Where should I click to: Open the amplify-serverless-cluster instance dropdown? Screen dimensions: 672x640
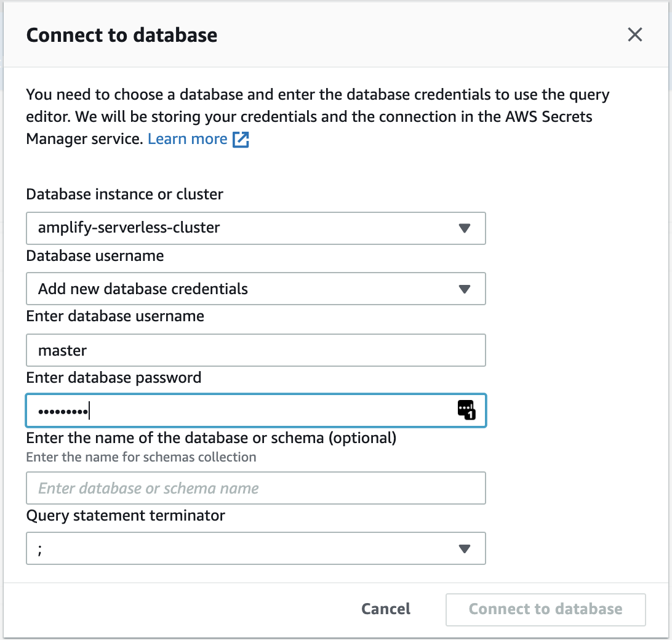[x=256, y=228]
